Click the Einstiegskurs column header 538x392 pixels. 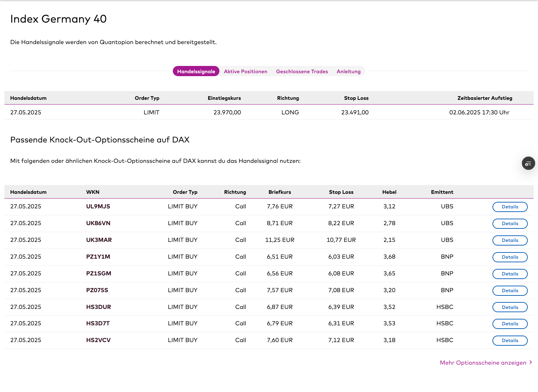pyautogui.click(x=224, y=98)
